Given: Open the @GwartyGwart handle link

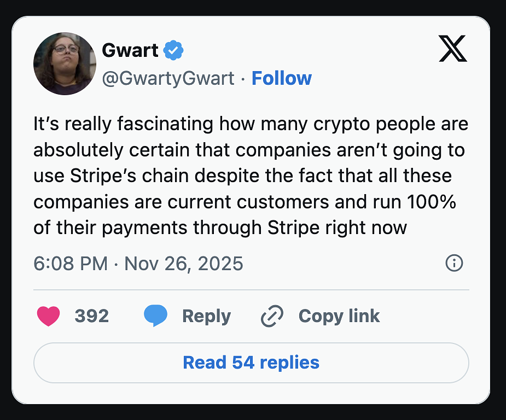Looking at the screenshot, I should [x=168, y=78].
